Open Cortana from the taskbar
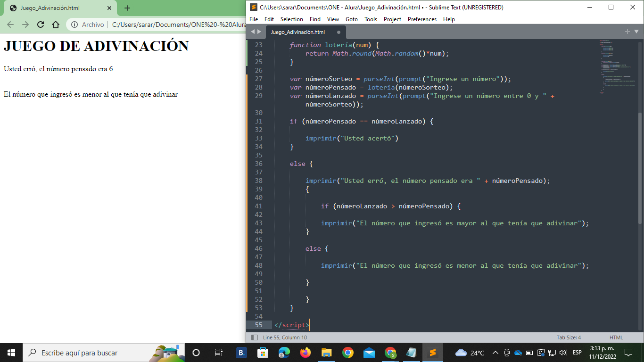The height and width of the screenshot is (362, 644). pos(196,353)
